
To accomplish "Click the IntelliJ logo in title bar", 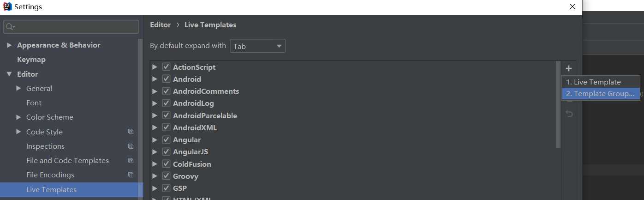I will pyautogui.click(x=7, y=6).
